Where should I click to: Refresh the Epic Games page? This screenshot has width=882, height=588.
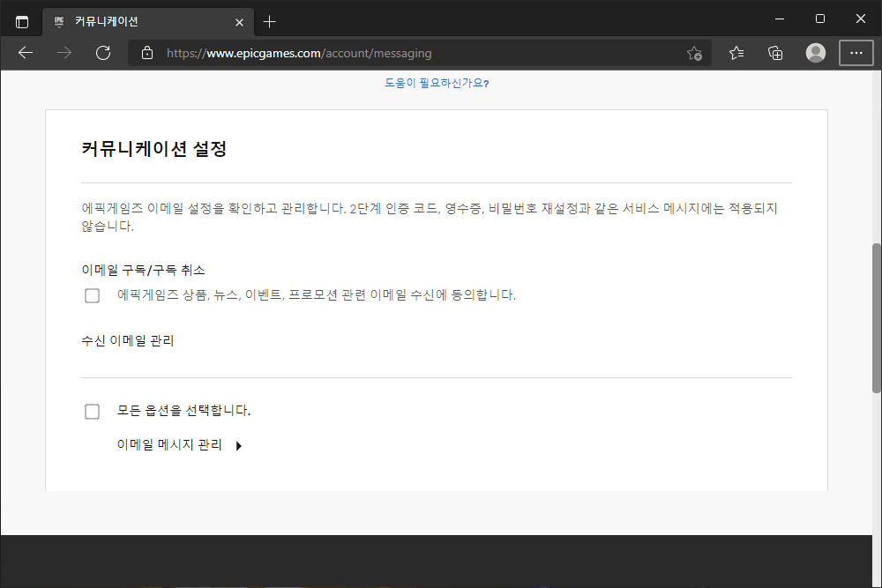coord(103,53)
